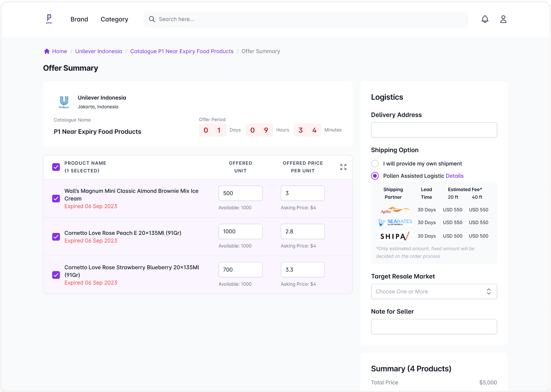Expand the product table fullscreen icon

coord(343,167)
